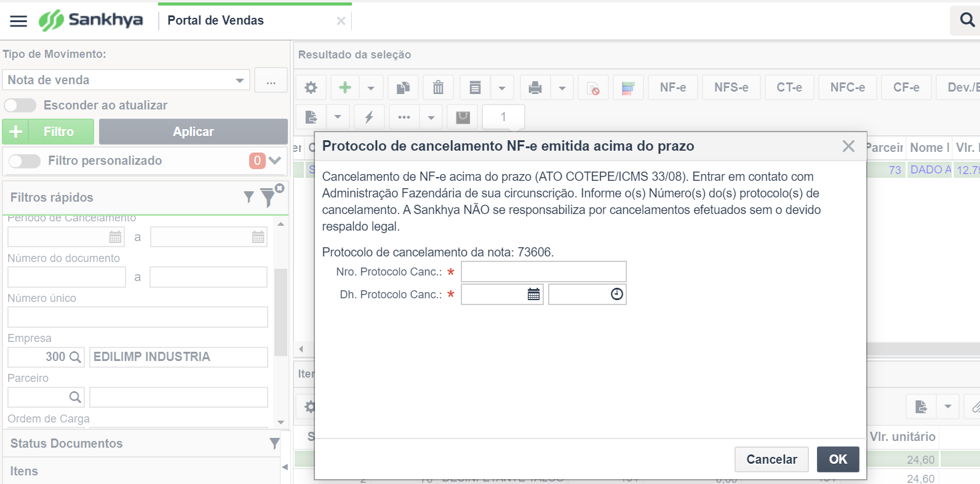Click Cancelar button in dialog
This screenshot has width=980, height=484.
pyautogui.click(x=771, y=459)
